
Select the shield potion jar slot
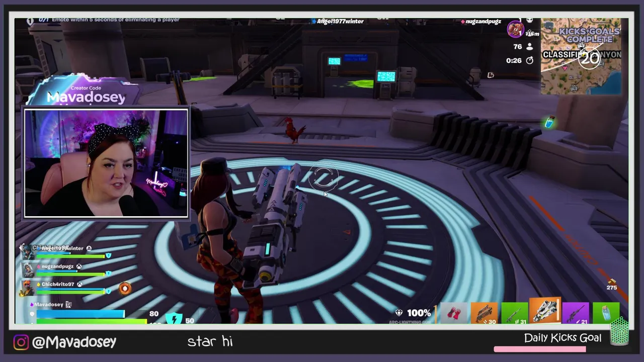click(606, 312)
